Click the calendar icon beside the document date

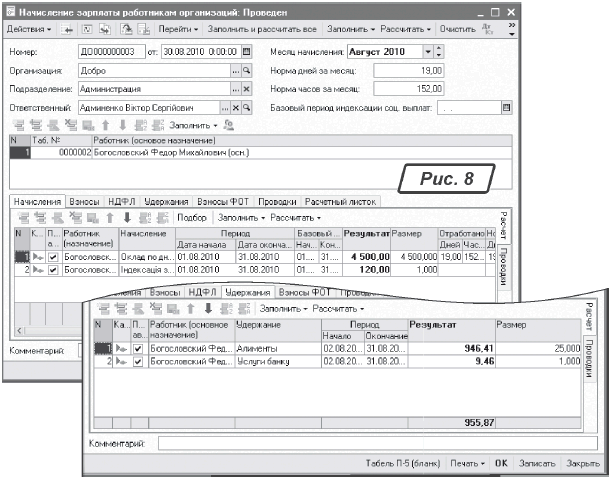tap(246, 50)
